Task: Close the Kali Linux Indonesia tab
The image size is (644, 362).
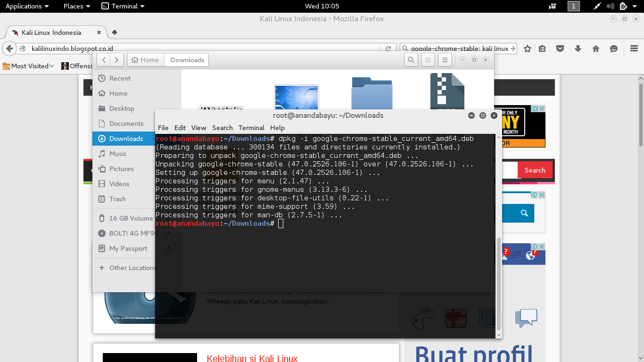Action: [x=99, y=33]
